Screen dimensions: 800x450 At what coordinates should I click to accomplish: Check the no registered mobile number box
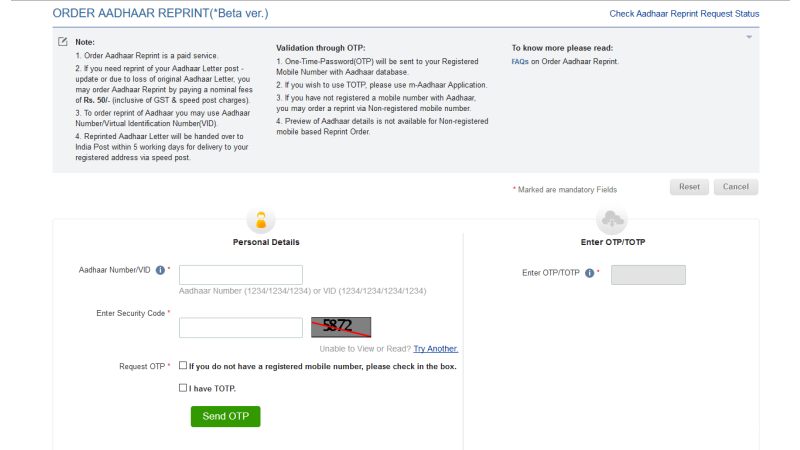click(x=183, y=366)
